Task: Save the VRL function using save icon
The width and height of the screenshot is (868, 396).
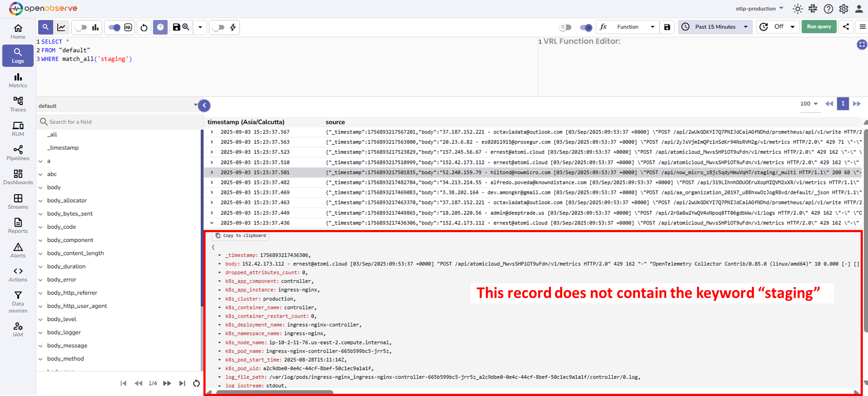Action: tap(667, 27)
